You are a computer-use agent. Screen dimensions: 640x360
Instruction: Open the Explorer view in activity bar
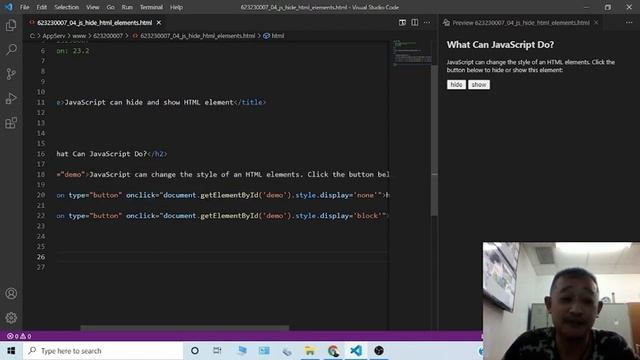pos(11,25)
